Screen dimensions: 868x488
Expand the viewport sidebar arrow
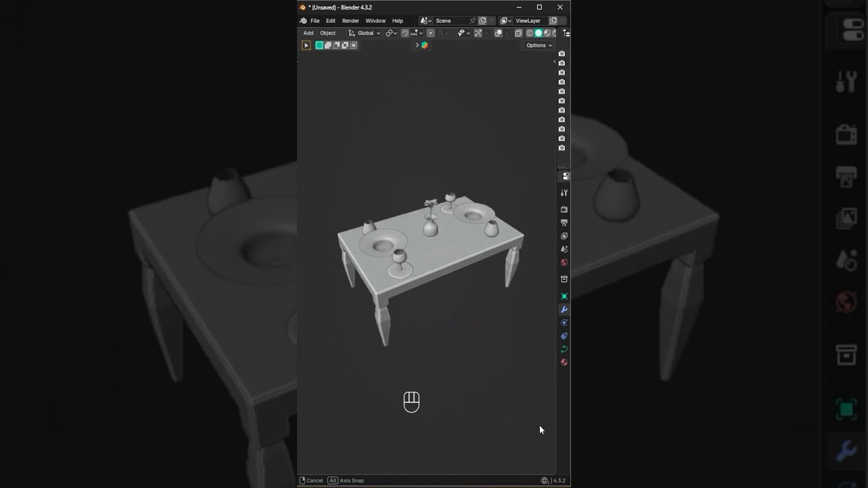[554, 62]
